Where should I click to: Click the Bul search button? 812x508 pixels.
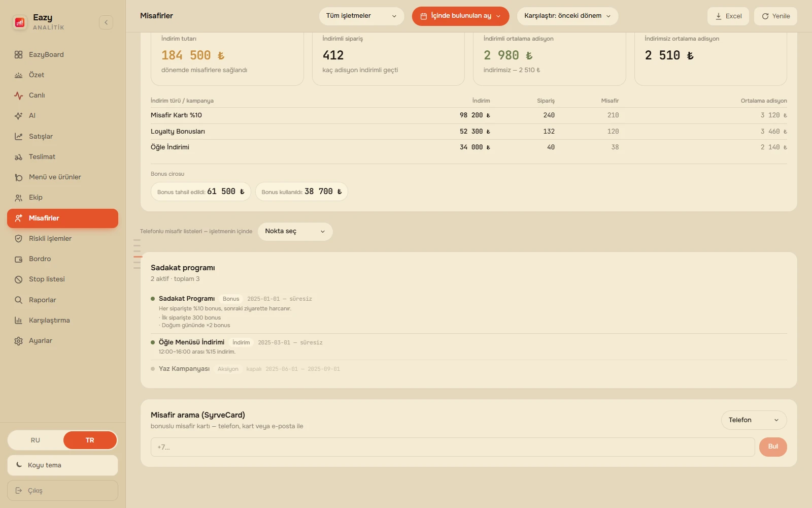(773, 447)
